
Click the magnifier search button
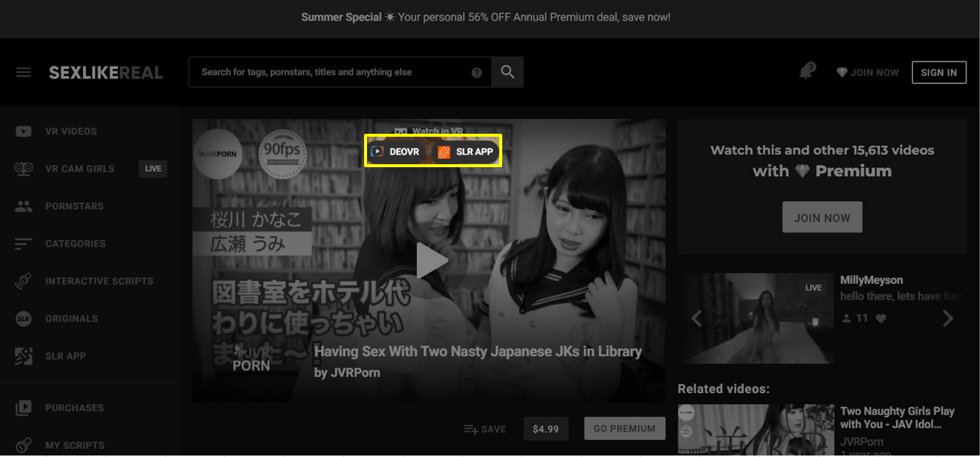[507, 72]
